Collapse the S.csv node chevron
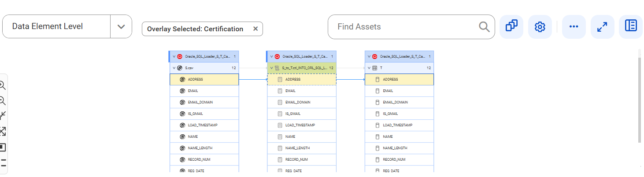Viewport: 644px width, 177px height. tap(174, 68)
